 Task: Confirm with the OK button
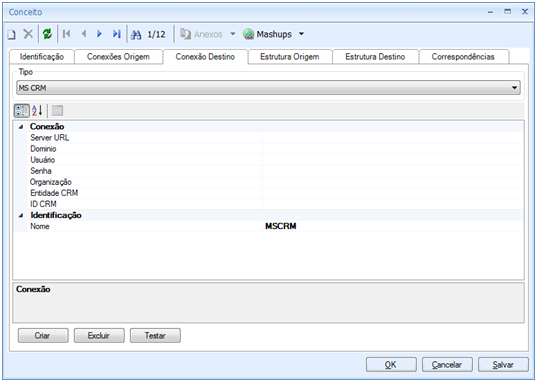tap(391, 365)
